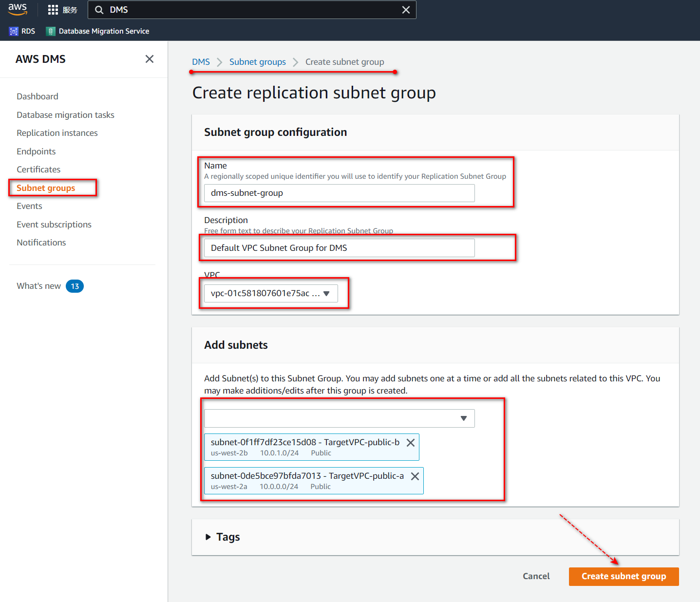This screenshot has height=602, width=700.
Task: Open Notifications page
Action: 41,243
